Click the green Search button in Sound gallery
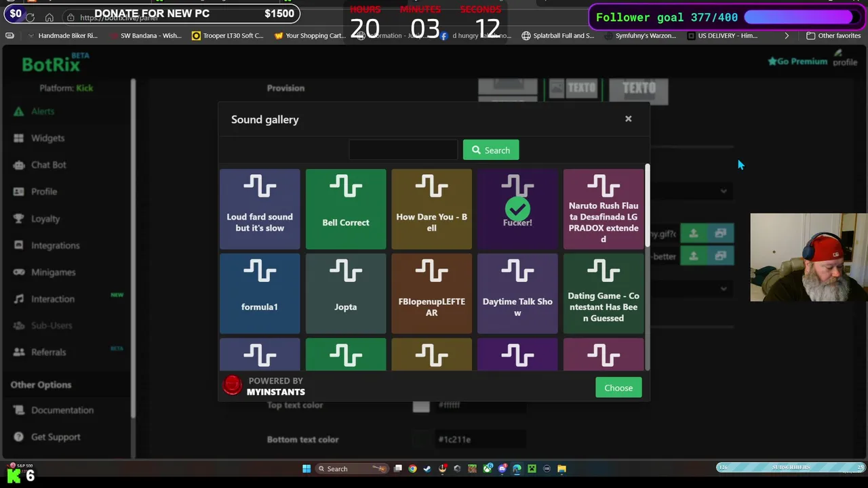Screen dimensions: 868x488 click(491, 150)
